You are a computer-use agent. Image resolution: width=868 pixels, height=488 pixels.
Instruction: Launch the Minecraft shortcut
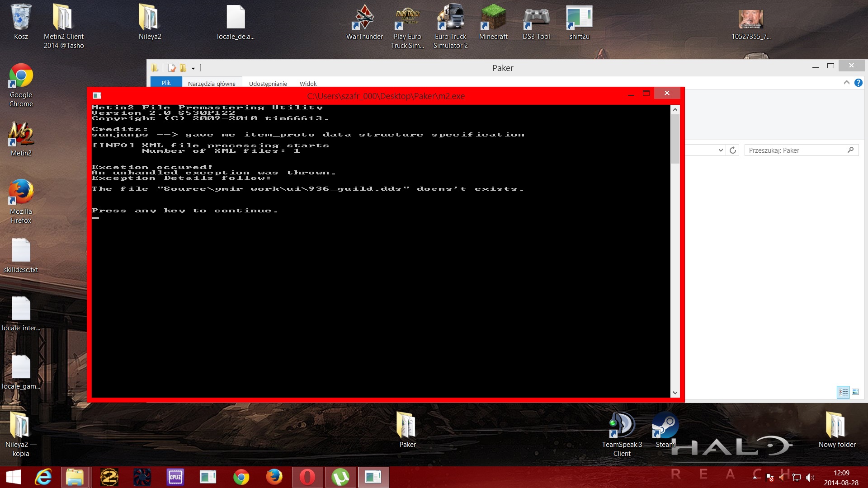click(x=493, y=22)
